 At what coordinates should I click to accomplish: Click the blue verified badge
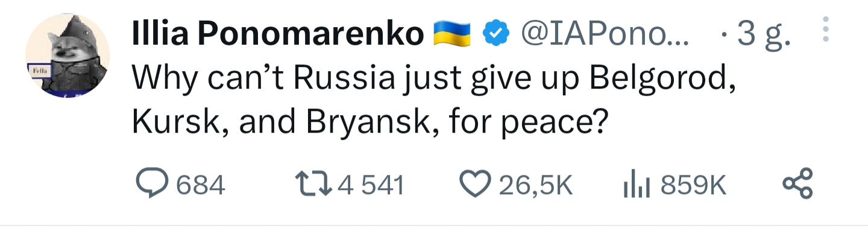click(497, 36)
